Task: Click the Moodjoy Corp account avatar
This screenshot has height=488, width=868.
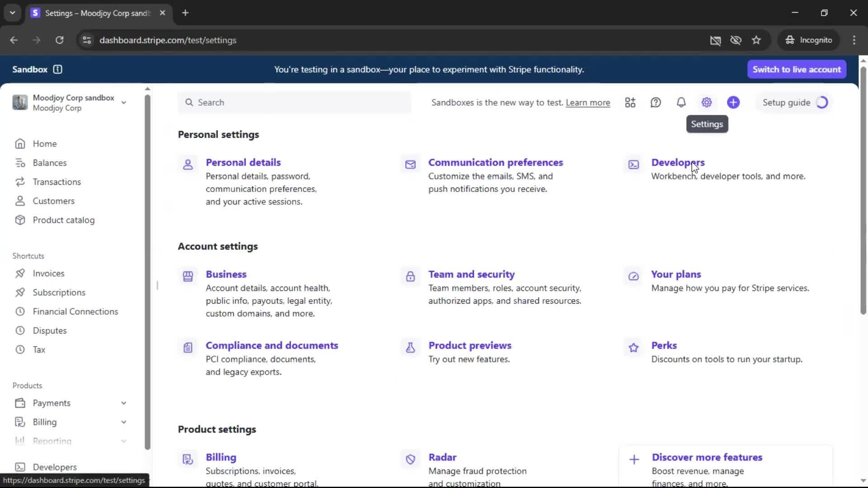Action: (x=20, y=103)
